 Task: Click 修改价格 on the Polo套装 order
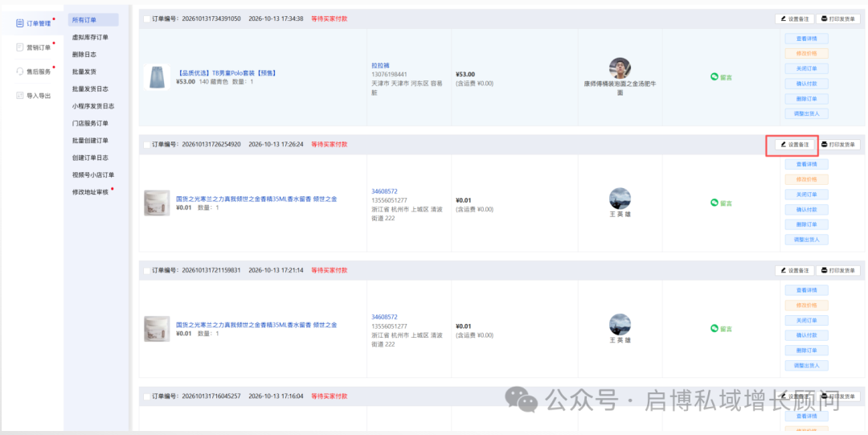click(x=807, y=54)
